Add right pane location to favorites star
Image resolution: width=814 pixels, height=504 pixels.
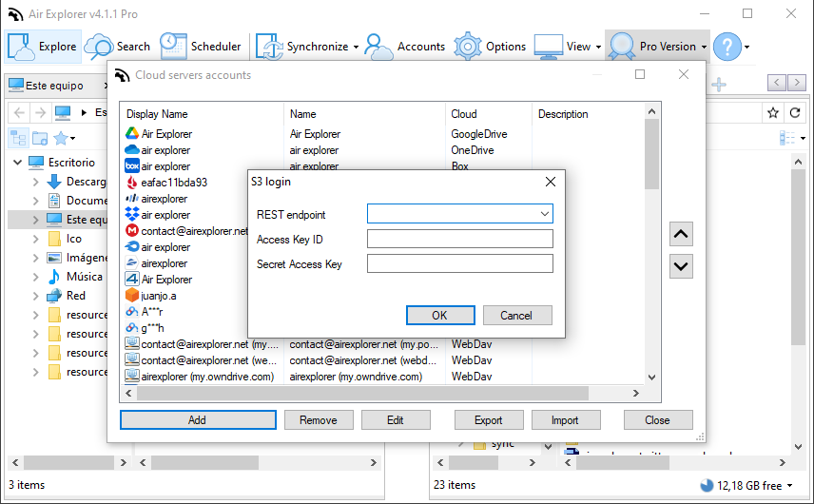click(773, 112)
